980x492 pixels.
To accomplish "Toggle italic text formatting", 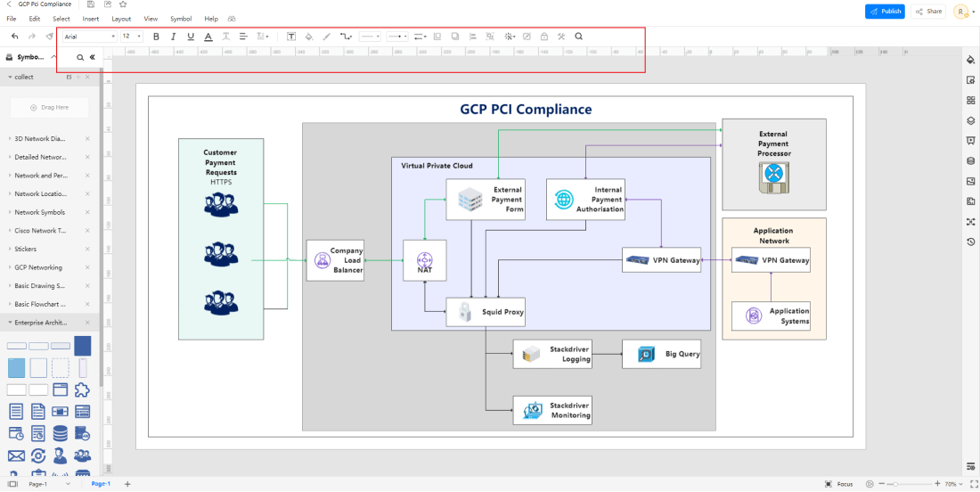I will [173, 37].
